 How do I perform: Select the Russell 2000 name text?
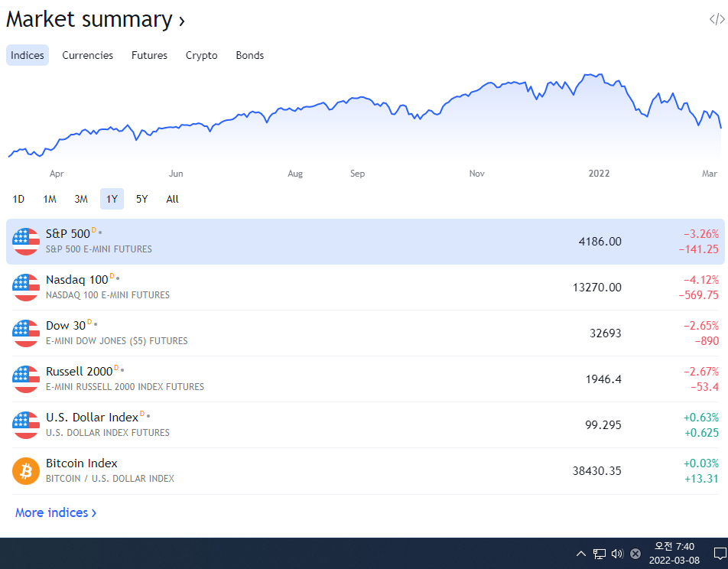[x=80, y=372]
